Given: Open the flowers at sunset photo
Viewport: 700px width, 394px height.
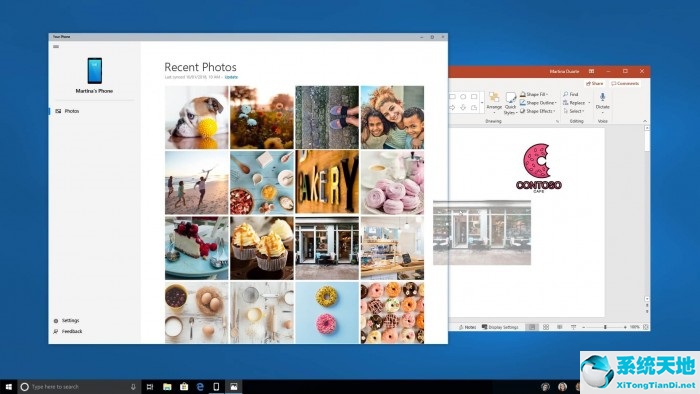Looking at the screenshot, I should (x=262, y=117).
